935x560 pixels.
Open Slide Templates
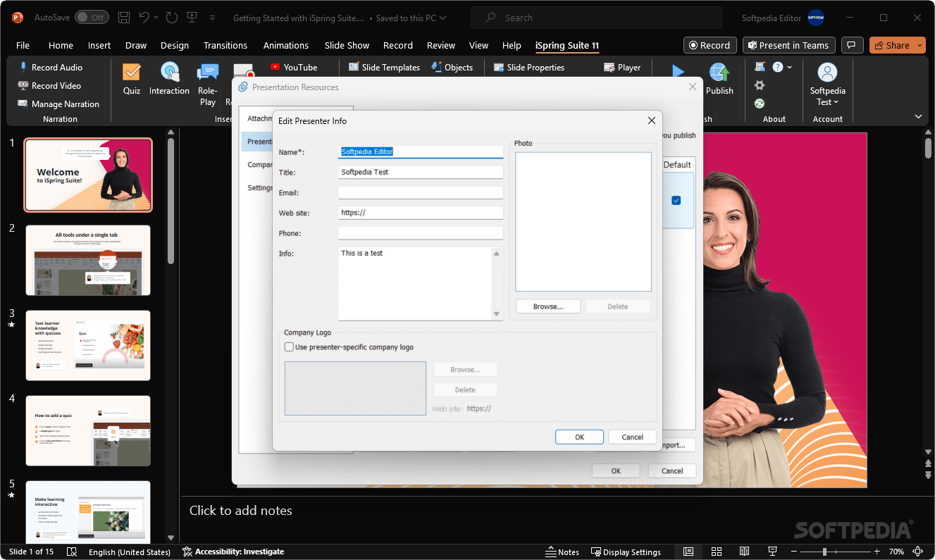[x=385, y=68]
